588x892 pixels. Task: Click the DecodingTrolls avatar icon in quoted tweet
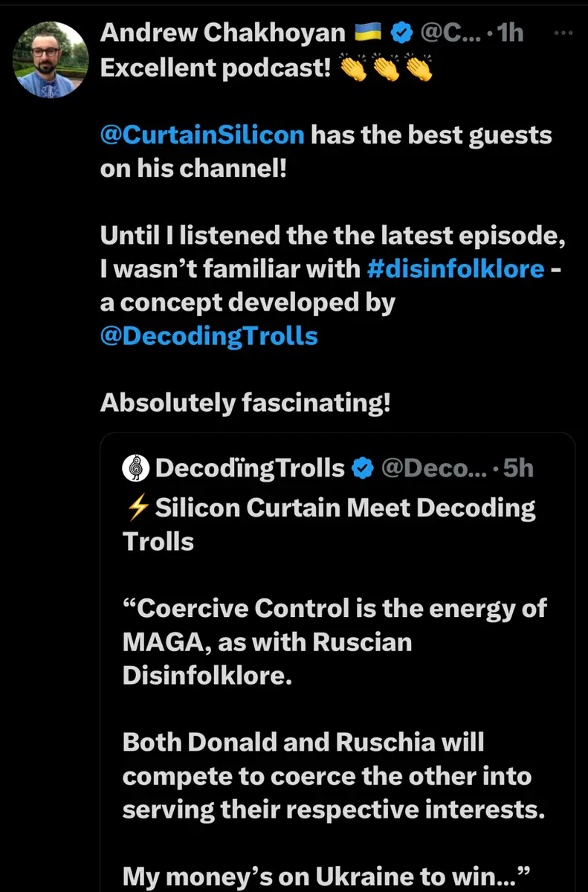(x=135, y=468)
